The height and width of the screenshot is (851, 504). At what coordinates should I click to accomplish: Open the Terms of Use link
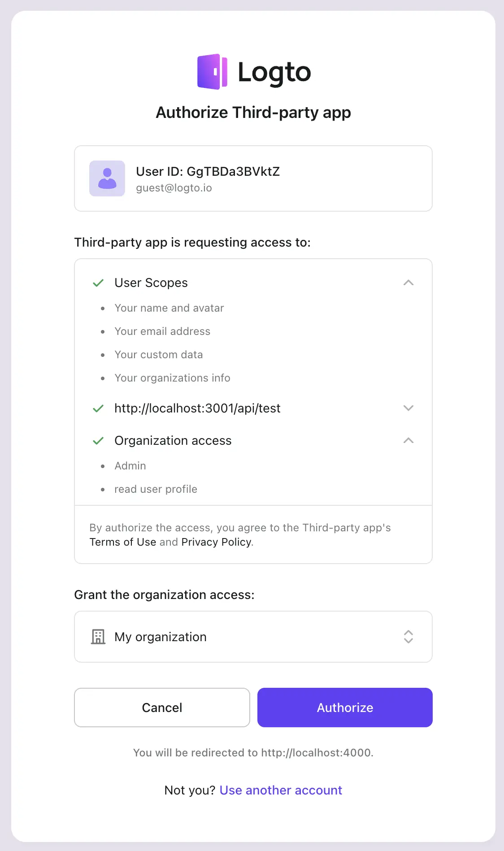click(x=123, y=542)
